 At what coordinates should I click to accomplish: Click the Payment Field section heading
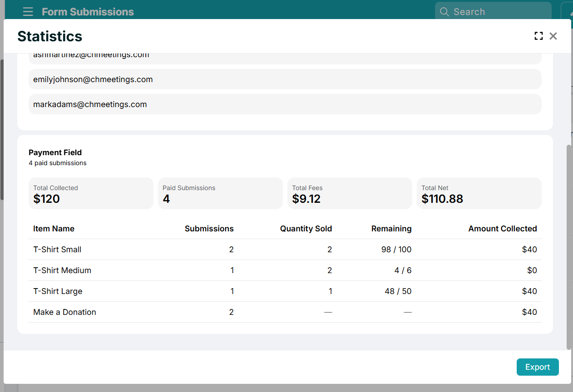tap(55, 152)
